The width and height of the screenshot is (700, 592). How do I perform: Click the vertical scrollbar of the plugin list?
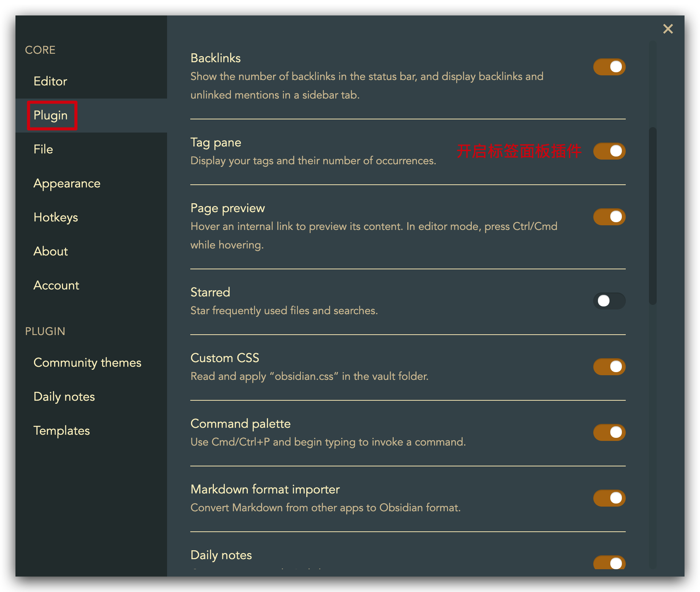coord(653,216)
